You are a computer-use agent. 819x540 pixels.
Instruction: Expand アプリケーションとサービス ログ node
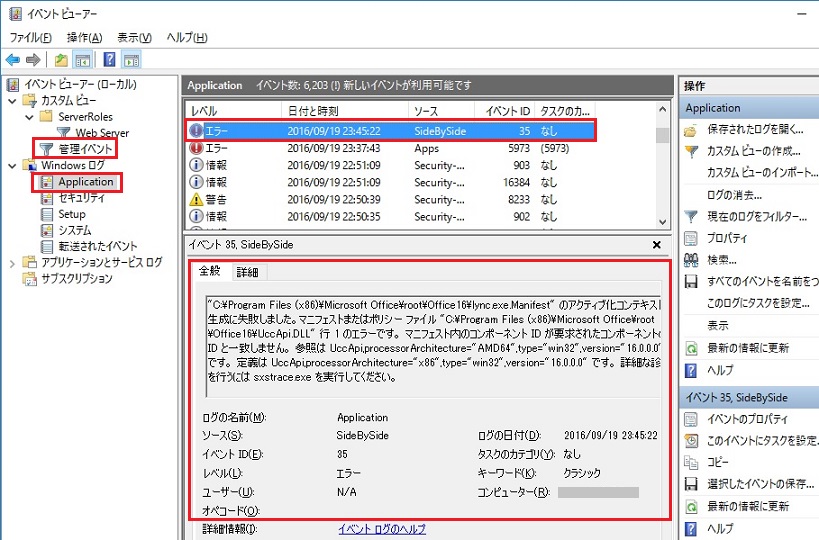[13, 264]
